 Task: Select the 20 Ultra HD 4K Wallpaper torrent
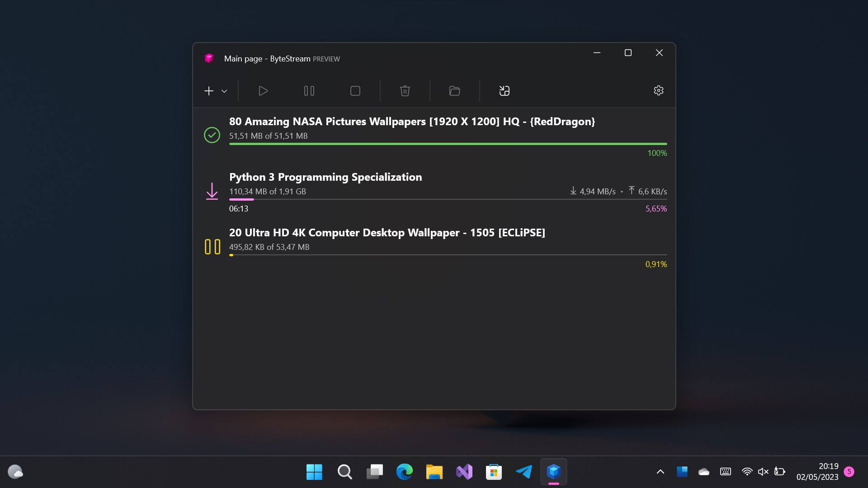[x=387, y=233]
